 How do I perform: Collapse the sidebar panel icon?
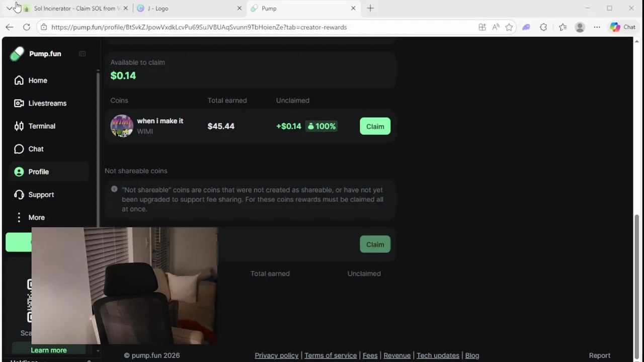coord(83,54)
